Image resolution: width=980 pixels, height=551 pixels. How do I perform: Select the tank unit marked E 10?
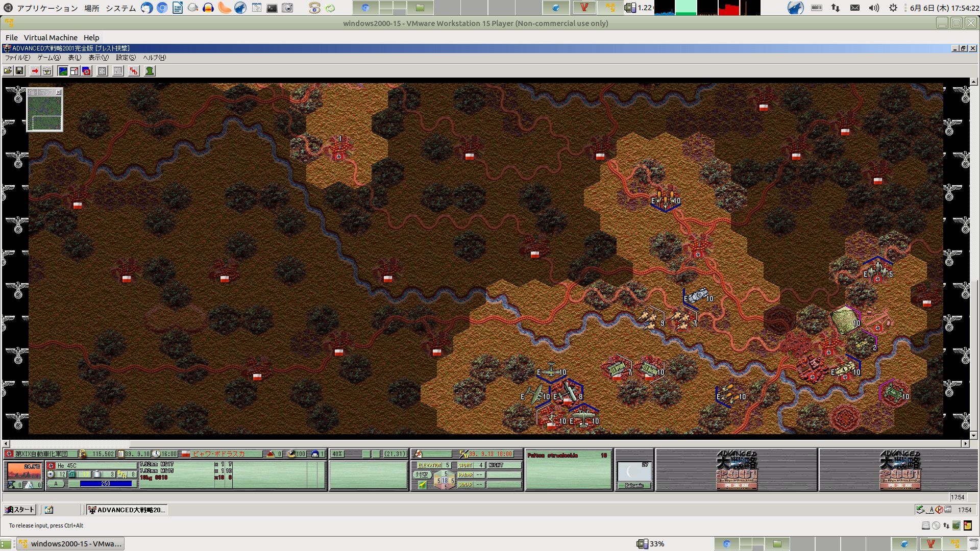point(697,296)
